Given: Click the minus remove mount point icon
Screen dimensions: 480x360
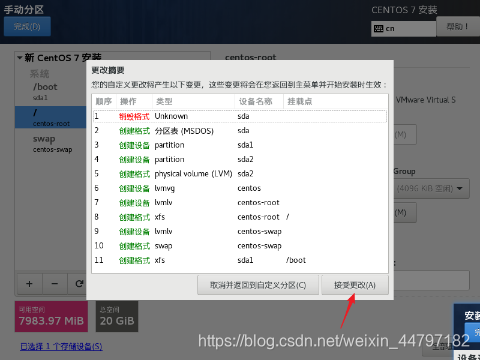Looking at the screenshot, I should [55, 284].
